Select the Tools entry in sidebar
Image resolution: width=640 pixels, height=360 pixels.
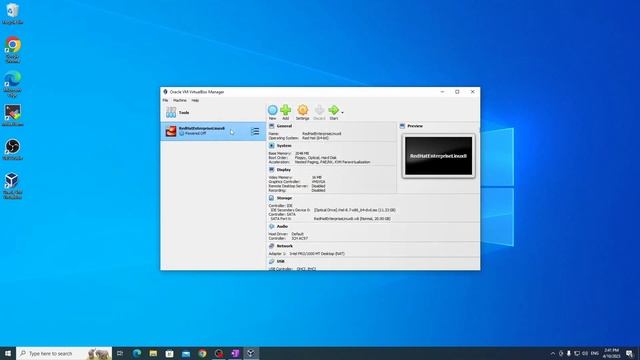point(213,112)
